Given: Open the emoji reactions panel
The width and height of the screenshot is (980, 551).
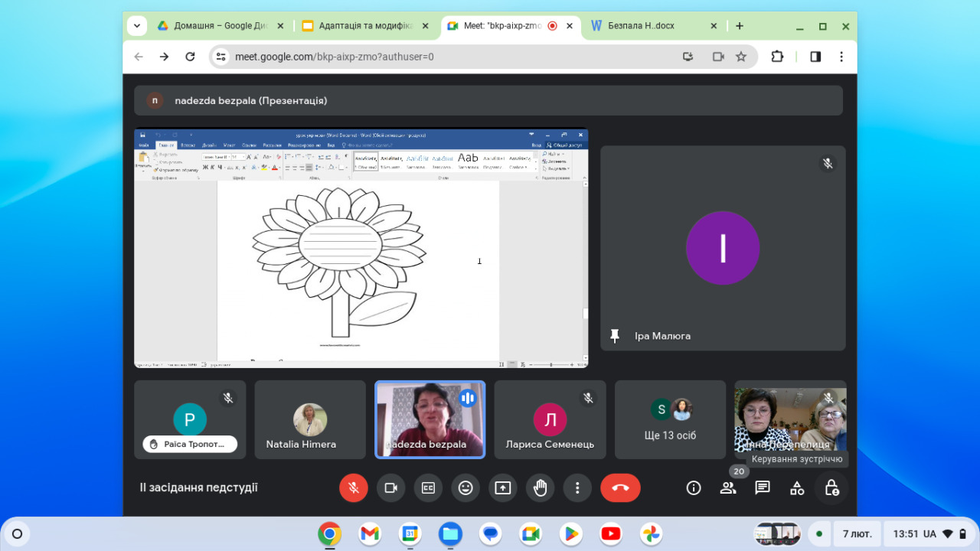Looking at the screenshot, I should 465,487.
